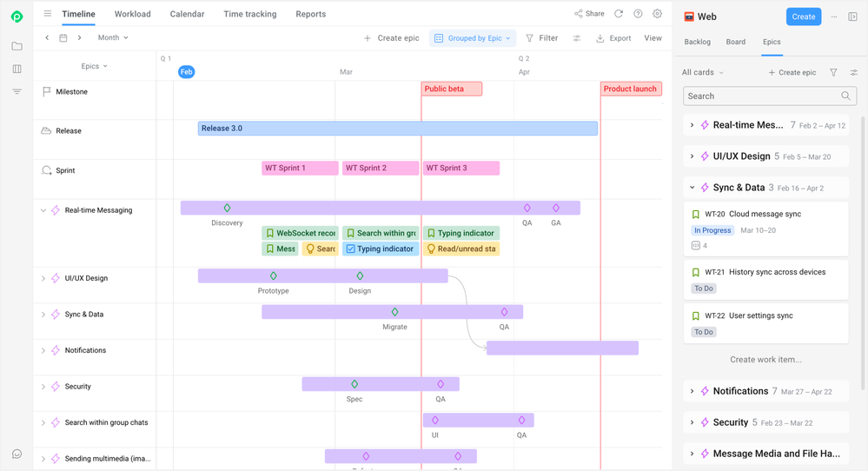Expand Search within group chats row
The image size is (868, 471).
click(43, 422)
